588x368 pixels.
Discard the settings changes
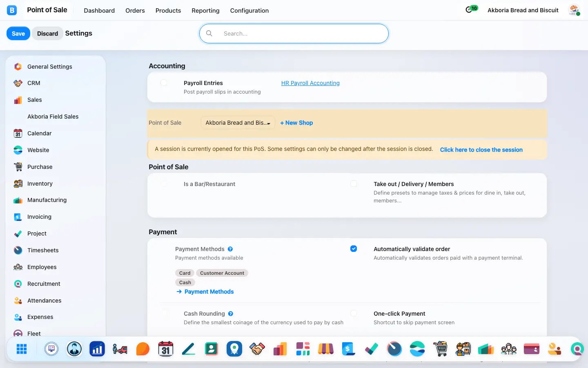47,34
